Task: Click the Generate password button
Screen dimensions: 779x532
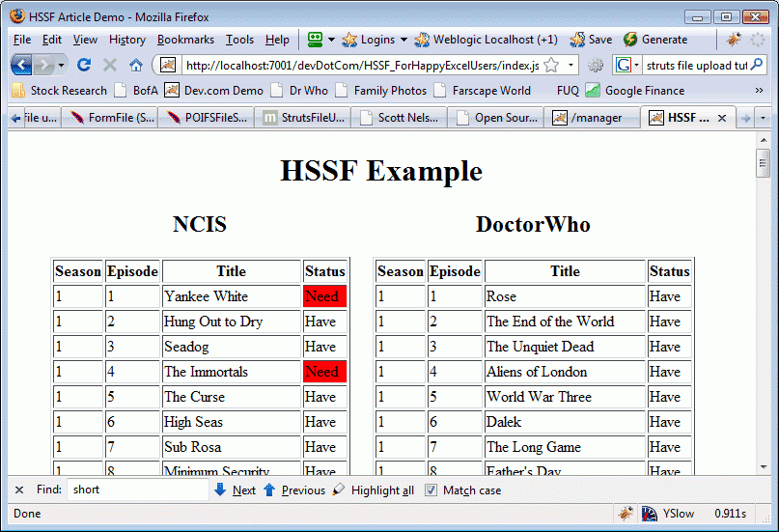Action: pos(655,40)
